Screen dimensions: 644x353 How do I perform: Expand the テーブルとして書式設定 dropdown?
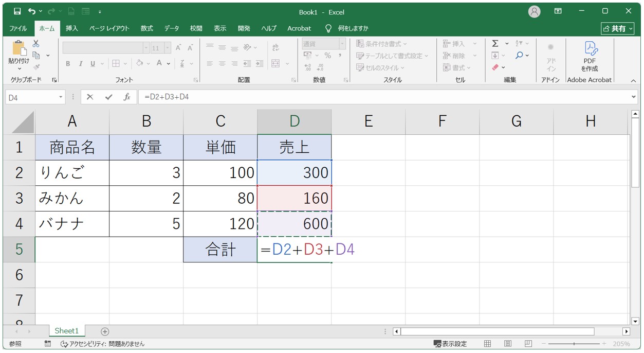pyautogui.click(x=426, y=56)
